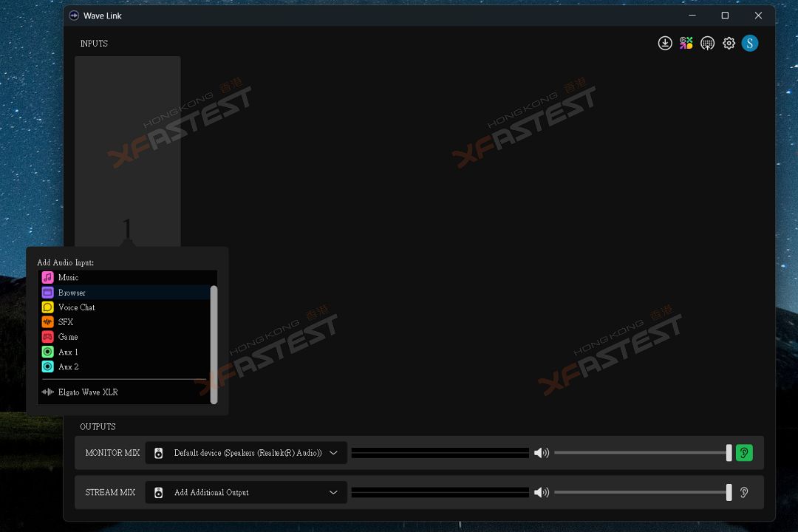Viewport: 798px width, 532px height.
Task: Click the grid globe icon in header
Action: [707, 44]
